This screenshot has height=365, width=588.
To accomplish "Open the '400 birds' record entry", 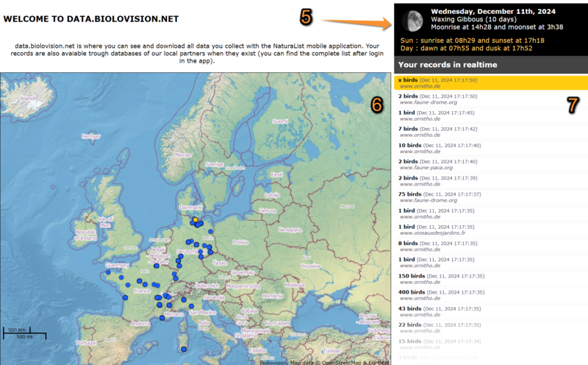I will pos(412,291).
